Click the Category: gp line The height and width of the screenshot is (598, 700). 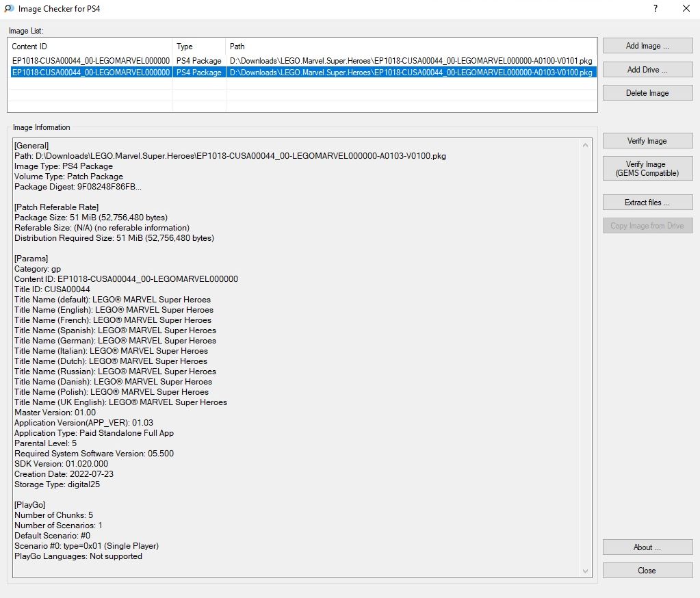click(x=38, y=269)
